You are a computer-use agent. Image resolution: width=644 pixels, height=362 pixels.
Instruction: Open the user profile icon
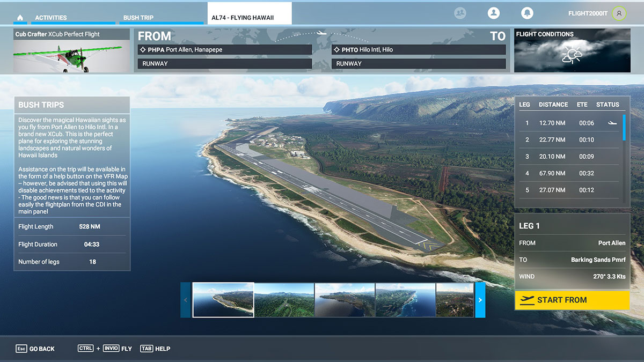(x=494, y=13)
